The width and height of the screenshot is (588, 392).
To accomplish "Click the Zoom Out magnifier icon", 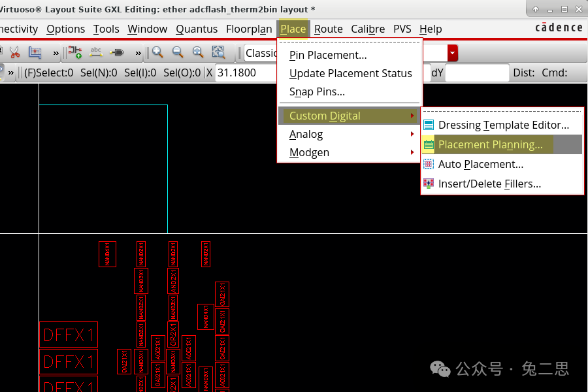I will pos(178,52).
